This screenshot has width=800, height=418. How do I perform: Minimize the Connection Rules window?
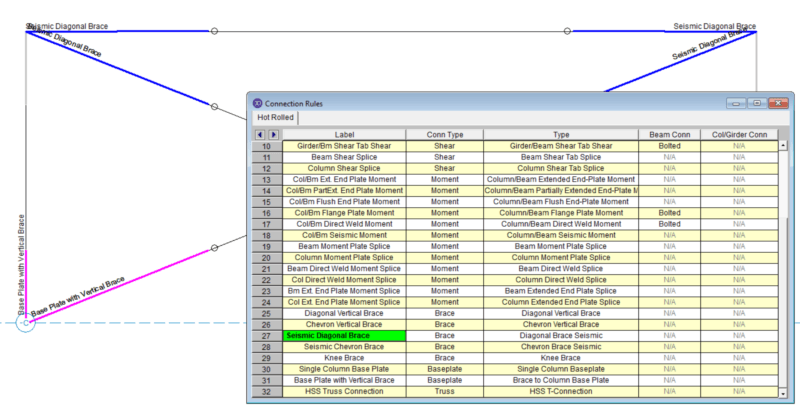tap(737, 103)
